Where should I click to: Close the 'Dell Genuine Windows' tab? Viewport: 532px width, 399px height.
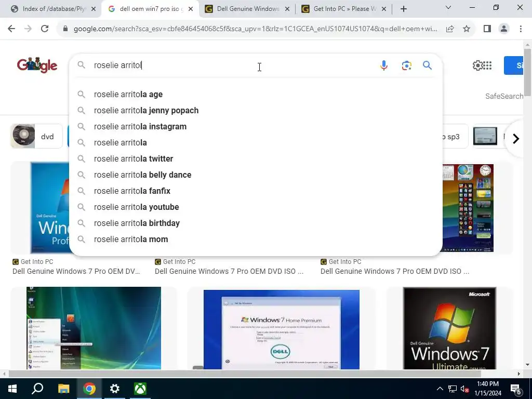click(x=287, y=9)
